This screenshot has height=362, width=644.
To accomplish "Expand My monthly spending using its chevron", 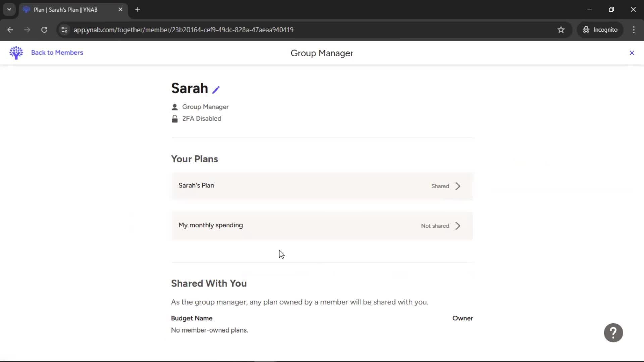I will [458, 226].
